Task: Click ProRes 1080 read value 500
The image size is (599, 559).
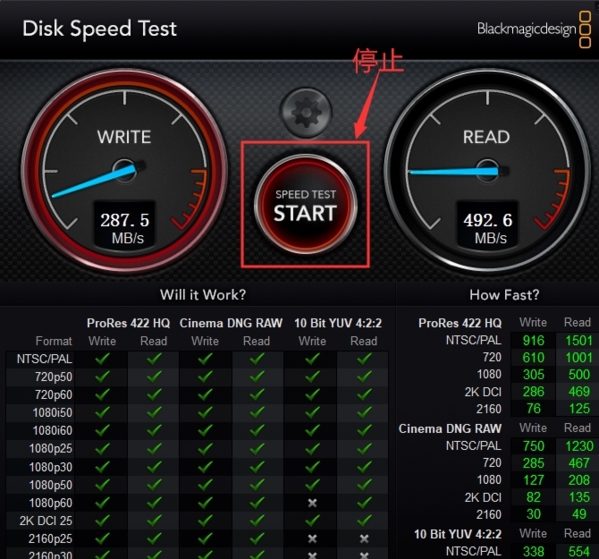Action: (x=579, y=374)
